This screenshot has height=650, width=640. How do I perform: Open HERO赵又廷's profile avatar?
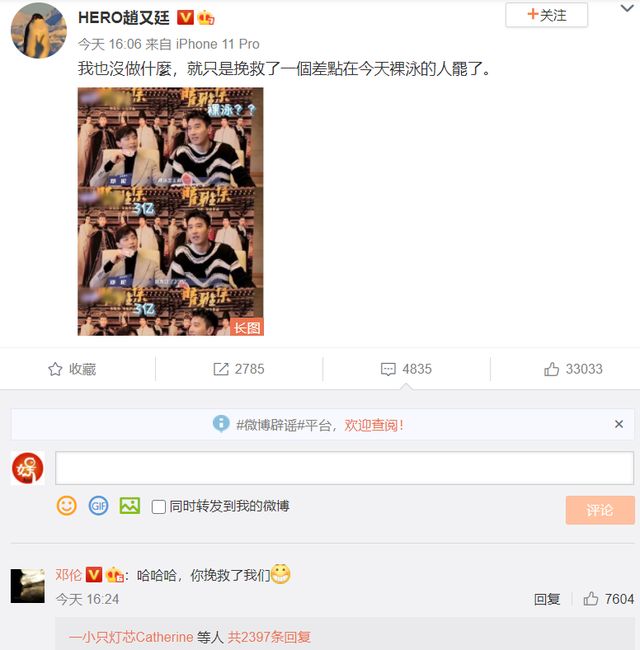[39, 30]
